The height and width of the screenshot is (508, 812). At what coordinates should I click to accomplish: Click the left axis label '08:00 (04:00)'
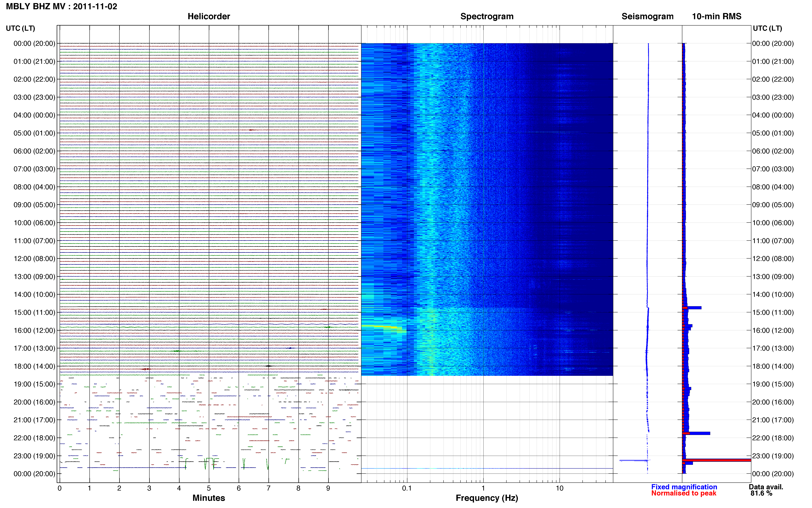(x=34, y=187)
